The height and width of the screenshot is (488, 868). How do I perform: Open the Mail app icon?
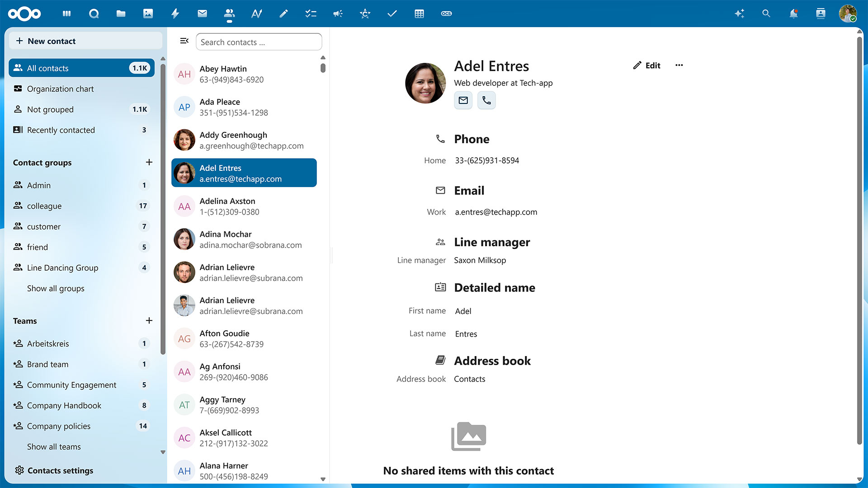tap(202, 14)
